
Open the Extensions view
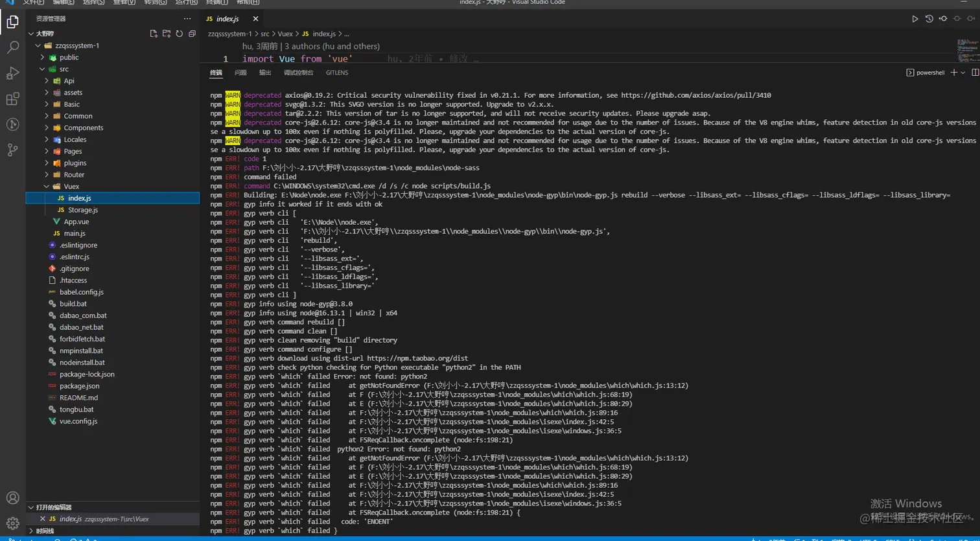pos(12,98)
